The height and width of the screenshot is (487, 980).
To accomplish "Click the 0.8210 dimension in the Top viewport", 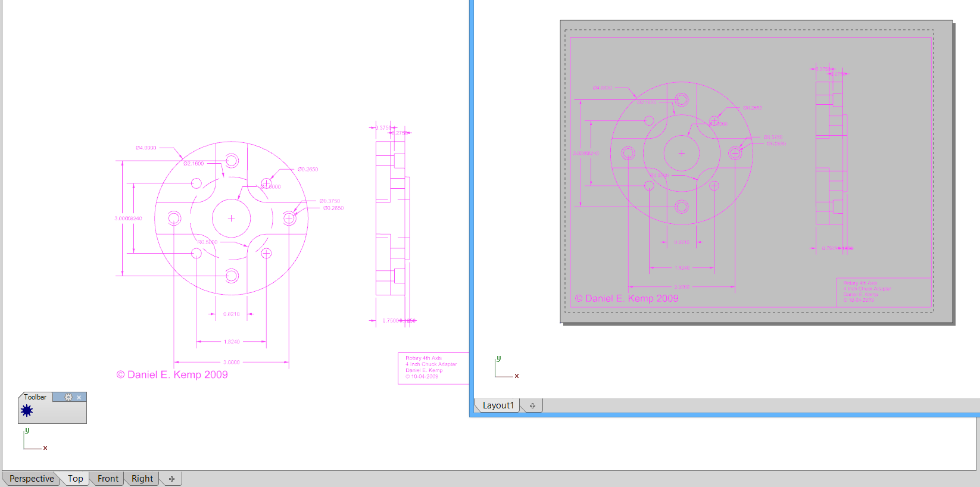I will (232, 314).
